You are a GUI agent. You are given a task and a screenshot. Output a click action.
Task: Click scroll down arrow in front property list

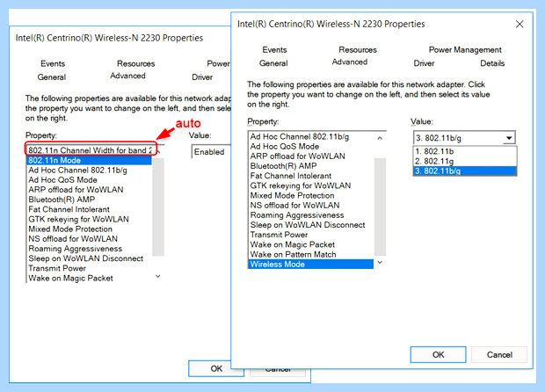(380, 263)
